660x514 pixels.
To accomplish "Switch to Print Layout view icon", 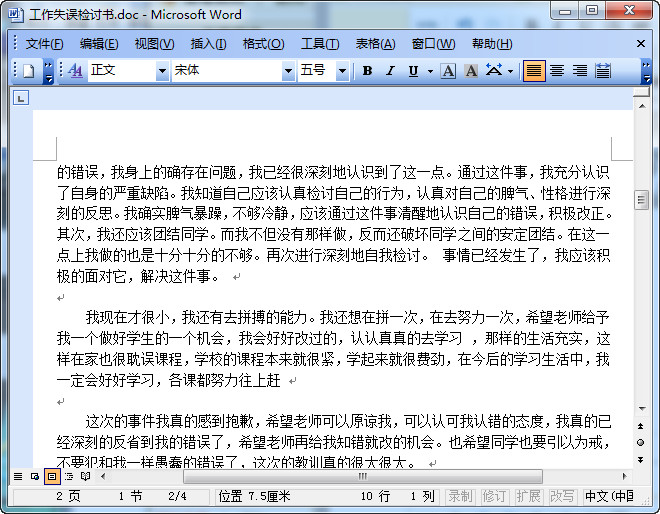I will coord(52,477).
